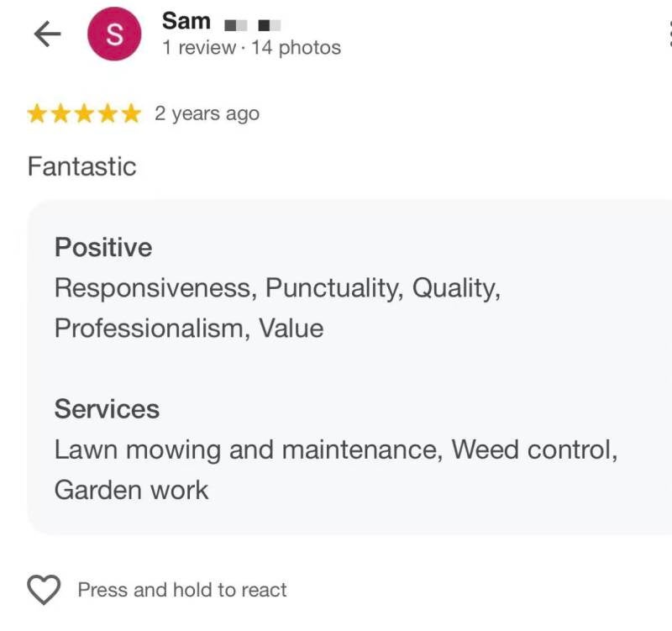Click the "Responsiveness, Punctuality, Quality" line

coord(277,288)
